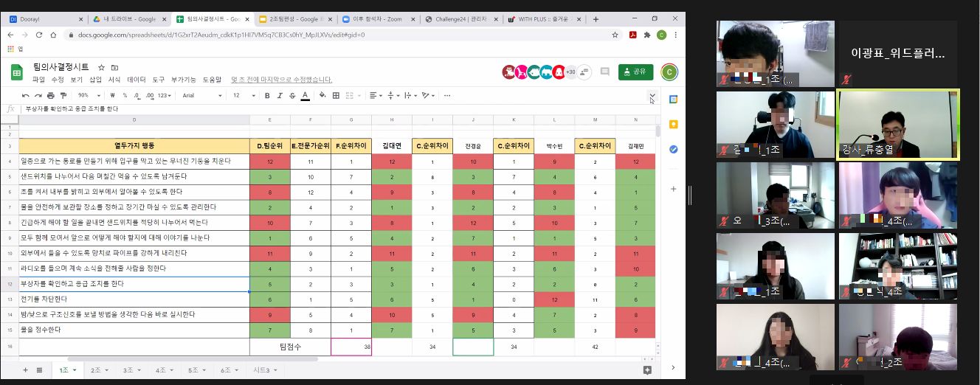The image size is (980, 385).
Task: Open Google Sheets home icon
Action: tap(17, 72)
